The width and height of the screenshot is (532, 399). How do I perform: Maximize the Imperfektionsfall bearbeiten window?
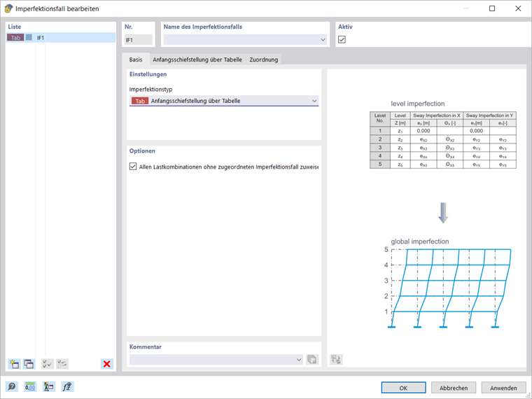492,8
